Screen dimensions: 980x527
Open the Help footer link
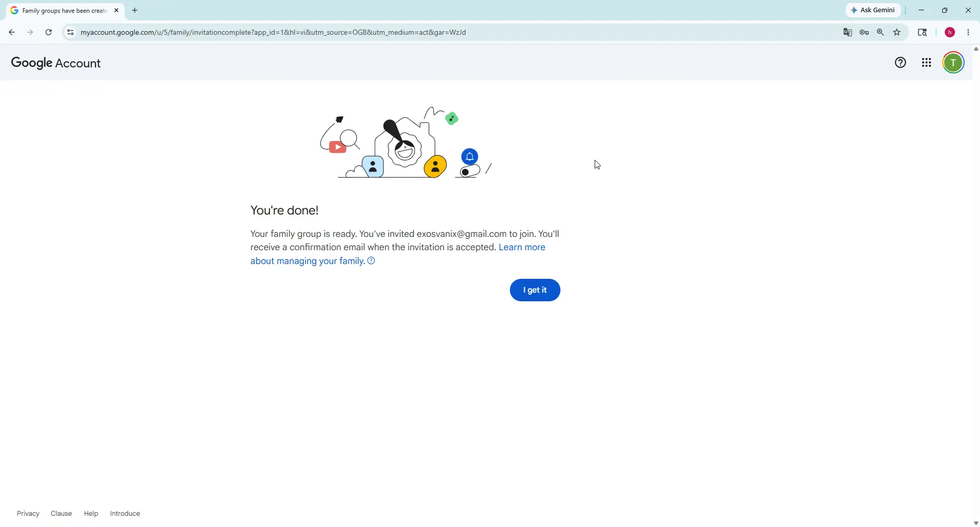pyautogui.click(x=91, y=514)
